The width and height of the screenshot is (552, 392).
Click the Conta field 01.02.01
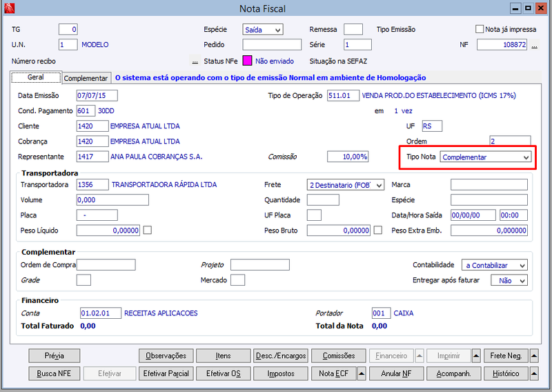coord(101,313)
